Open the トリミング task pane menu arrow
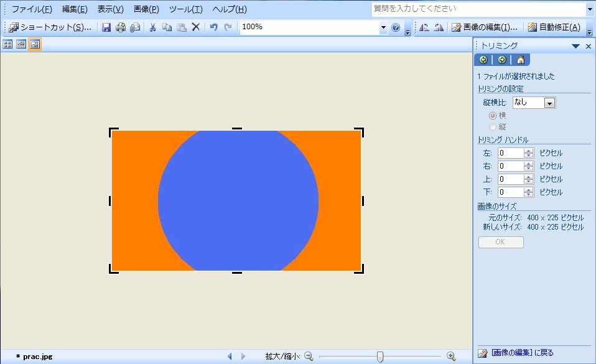Viewport: 596px width, 364px height. pos(575,46)
